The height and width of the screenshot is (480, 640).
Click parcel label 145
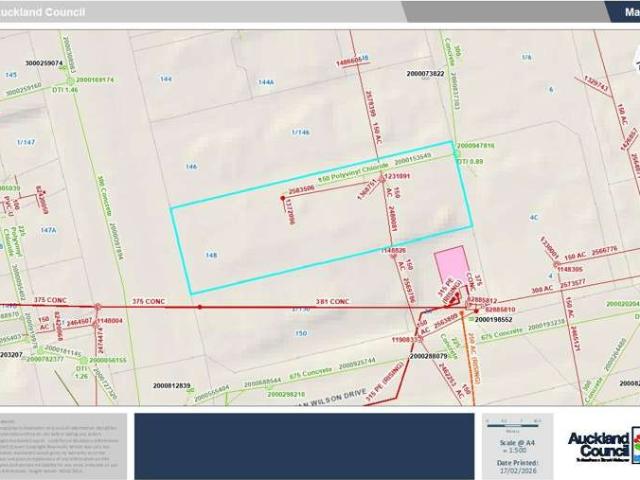click(11, 75)
